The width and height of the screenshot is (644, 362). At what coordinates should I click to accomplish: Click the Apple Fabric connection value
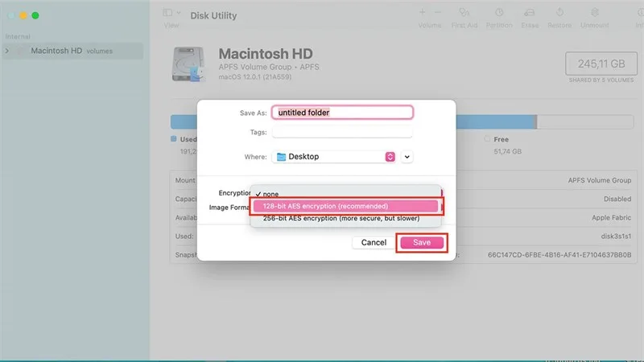pyautogui.click(x=611, y=217)
